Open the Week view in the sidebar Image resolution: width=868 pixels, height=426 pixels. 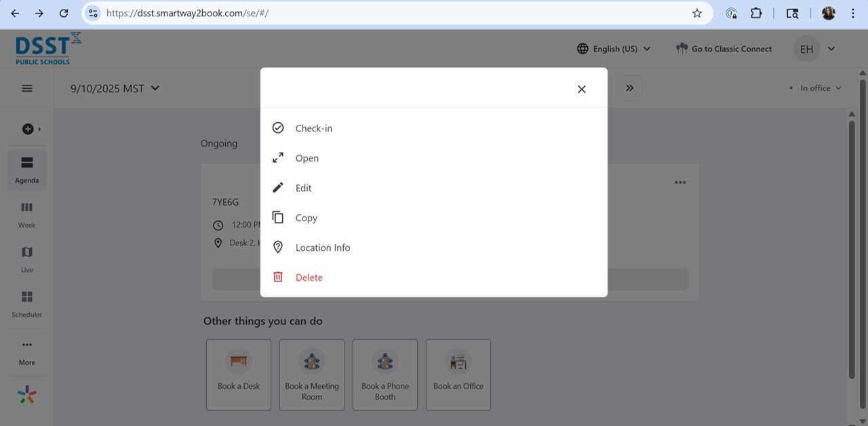(27, 214)
